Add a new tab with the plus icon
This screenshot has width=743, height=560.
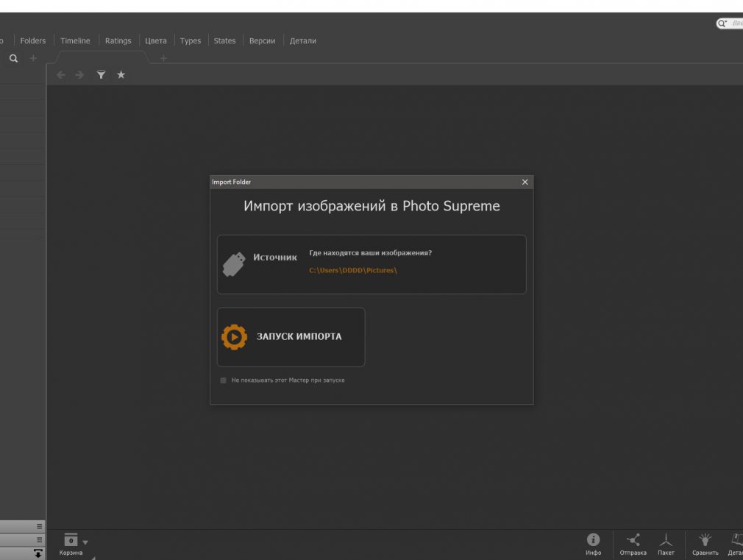[163, 58]
